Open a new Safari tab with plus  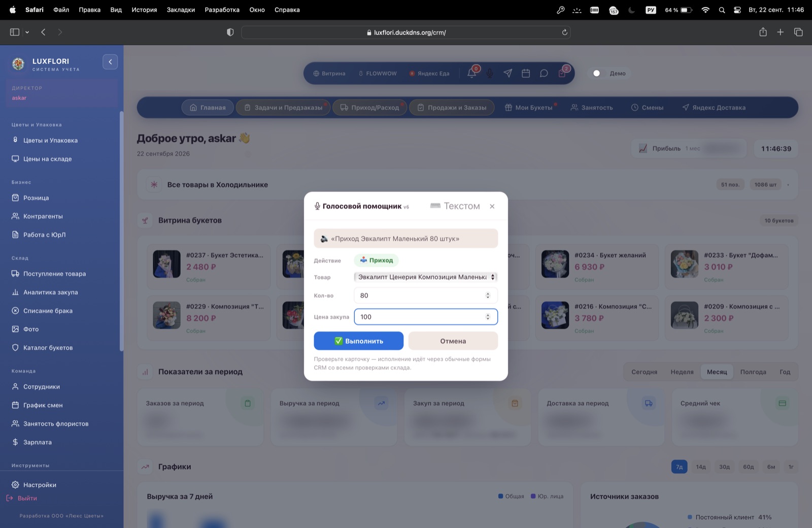(781, 32)
